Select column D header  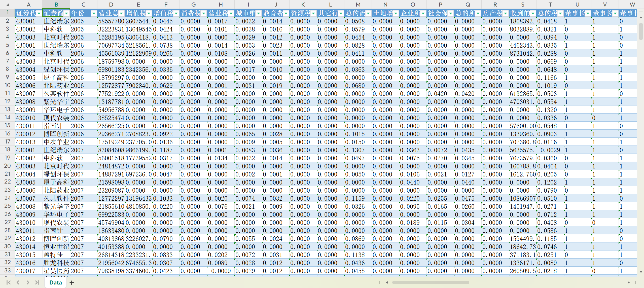pos(111,5)
